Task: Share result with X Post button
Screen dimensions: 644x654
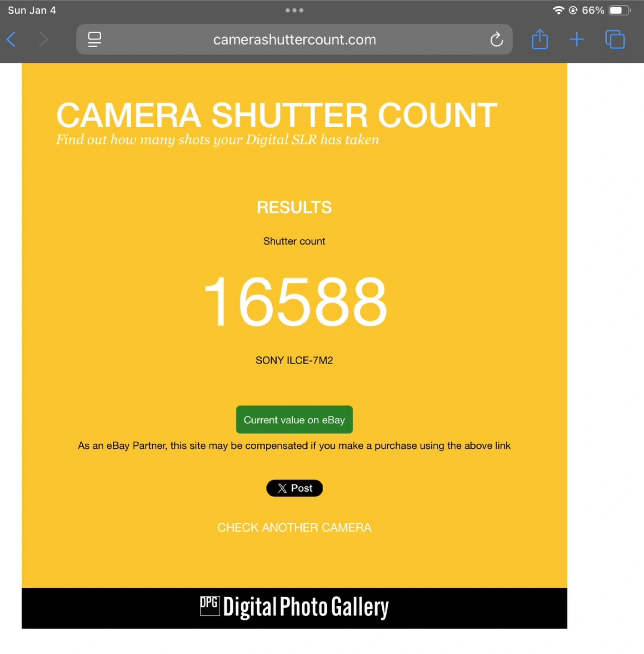Action: (x=295, y=488)
